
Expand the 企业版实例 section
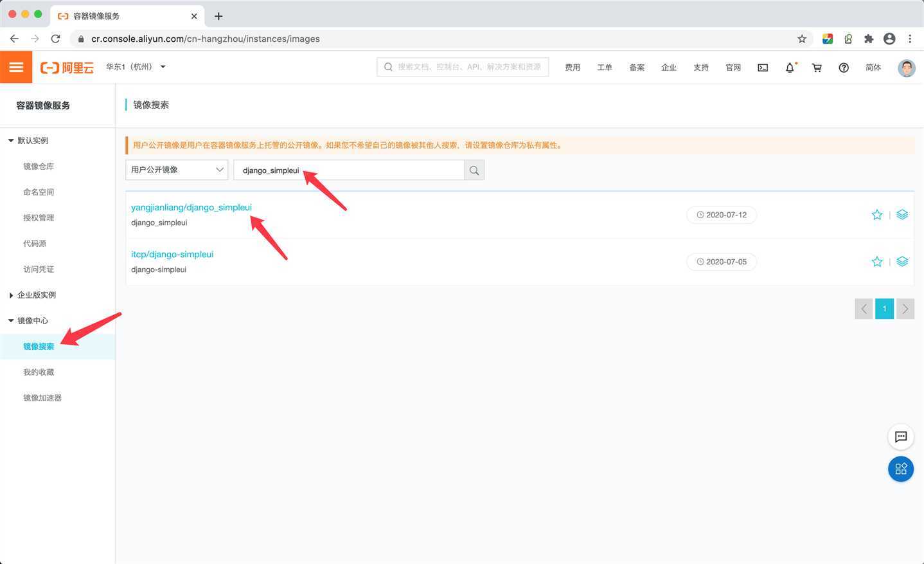point(33,295)
